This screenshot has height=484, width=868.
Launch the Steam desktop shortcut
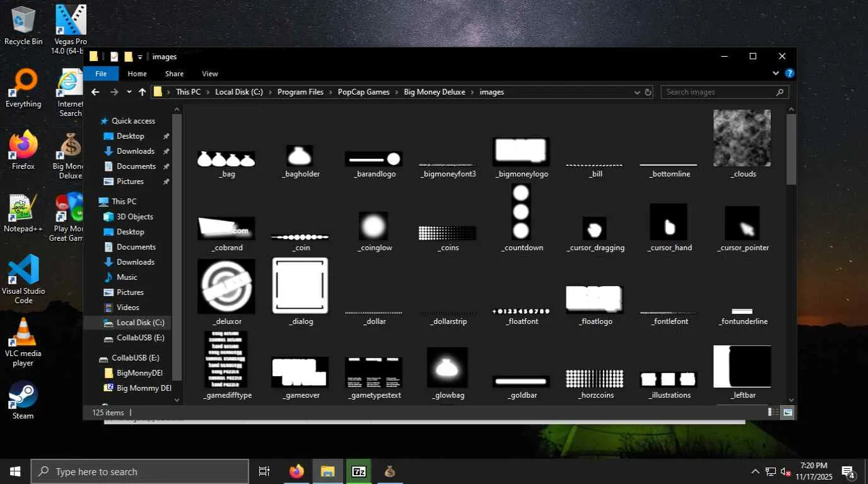coord(23,400)
